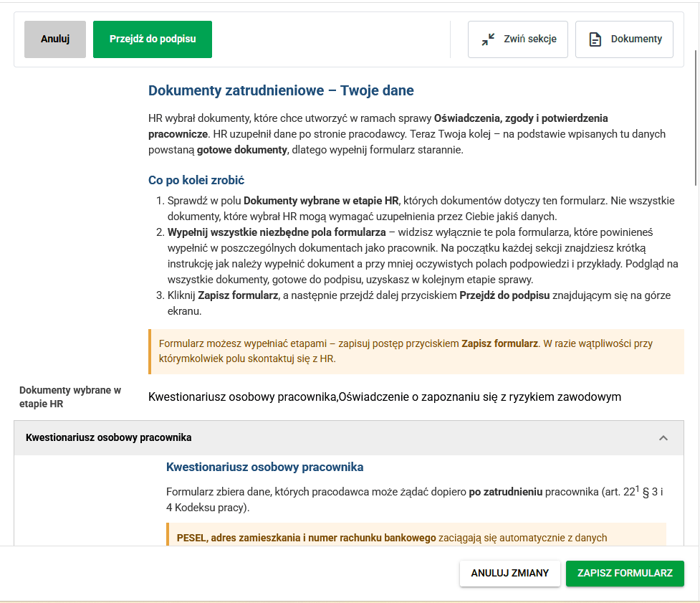Click the blue Kwestionariusz osobowy pracownika subheading
The width and height of the screenshot is (700, 603).
tap(264, 467)
